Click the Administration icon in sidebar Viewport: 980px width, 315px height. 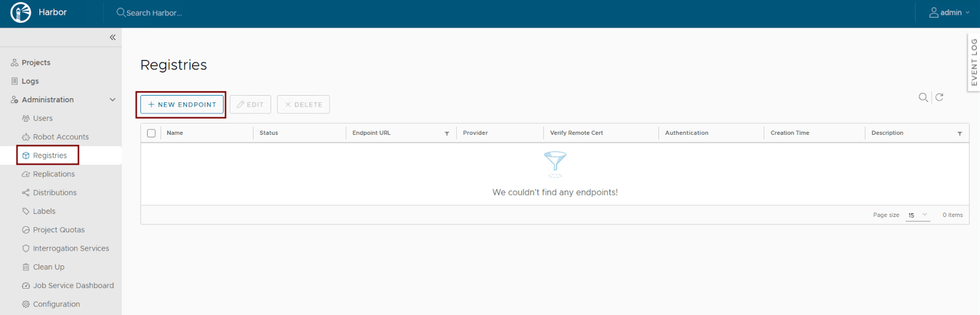(15, 99)
